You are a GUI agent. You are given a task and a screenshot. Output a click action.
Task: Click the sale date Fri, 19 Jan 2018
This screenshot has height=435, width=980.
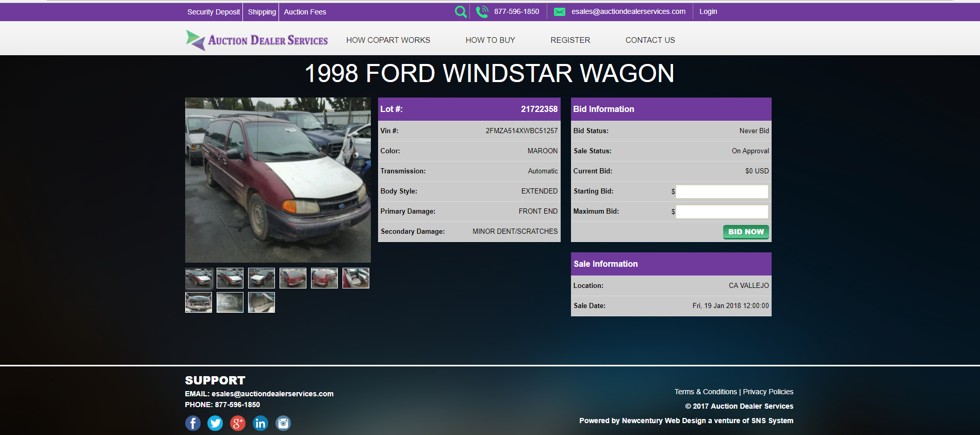coord(731,305)
